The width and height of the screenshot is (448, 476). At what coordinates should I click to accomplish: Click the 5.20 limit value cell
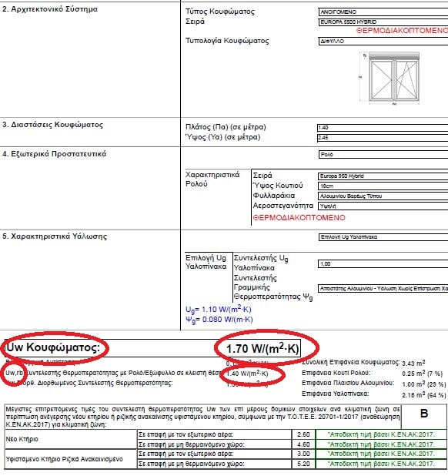(x=303, y=464)
